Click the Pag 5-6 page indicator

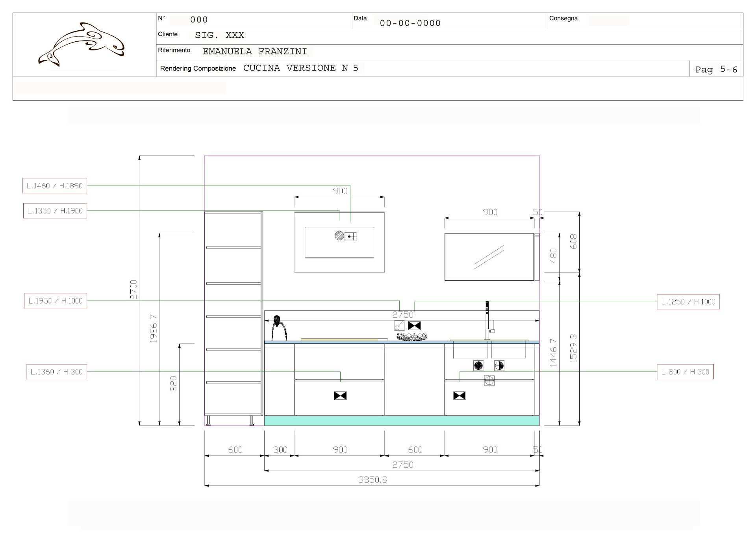point(716,69)
